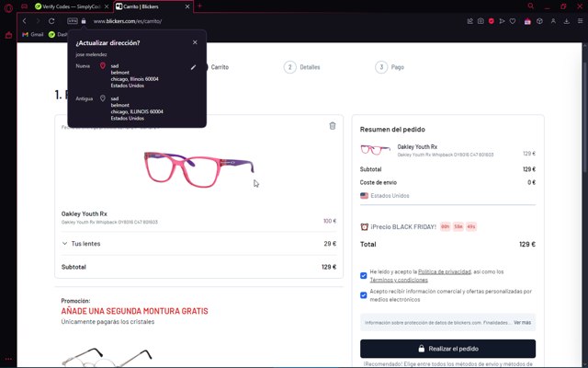The height and width of the screenshot is (368, 588).
Task: Close the Carrito Blickers tab
Action: [x=187, y=6]
